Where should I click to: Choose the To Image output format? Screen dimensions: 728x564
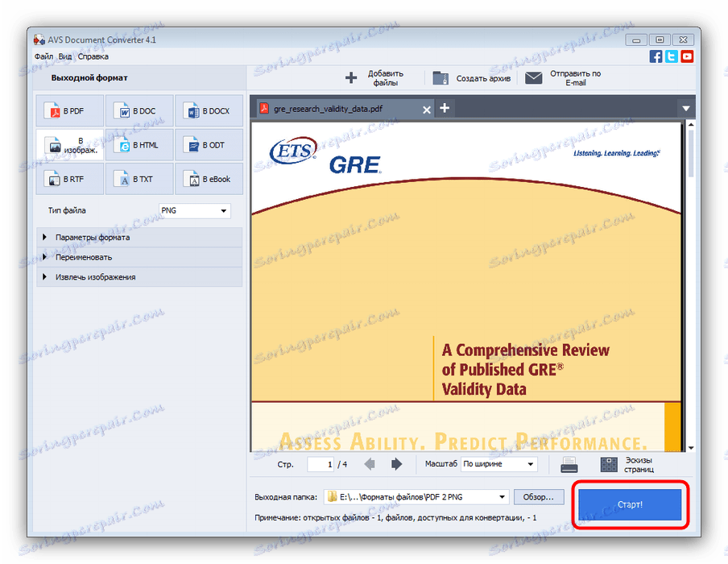(x=69, y=145)
